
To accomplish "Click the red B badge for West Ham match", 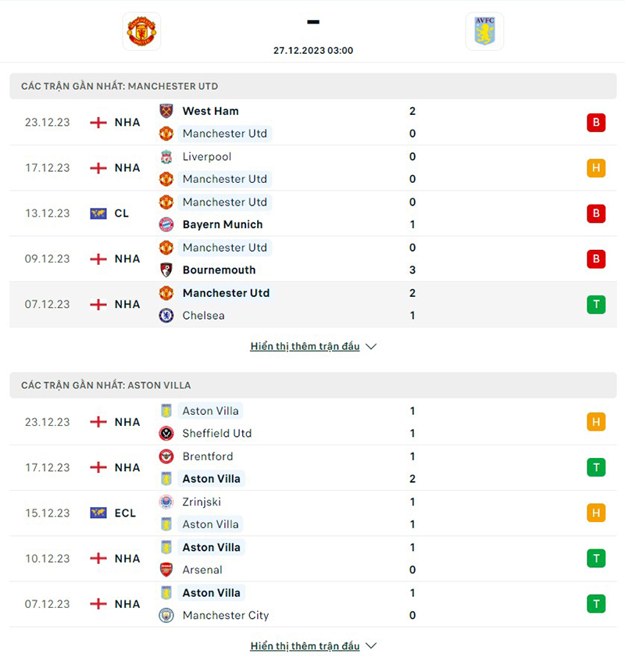I will (596, 122).
